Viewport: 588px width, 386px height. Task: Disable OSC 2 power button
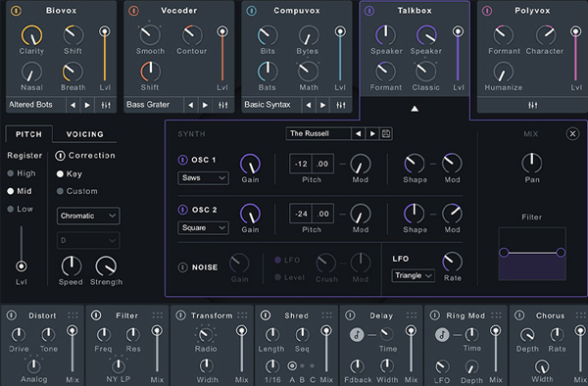[x=182, y=210]
